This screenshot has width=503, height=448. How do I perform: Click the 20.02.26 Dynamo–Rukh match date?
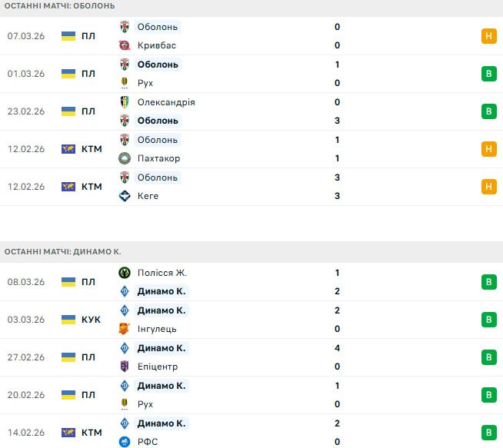pos(26,395)
